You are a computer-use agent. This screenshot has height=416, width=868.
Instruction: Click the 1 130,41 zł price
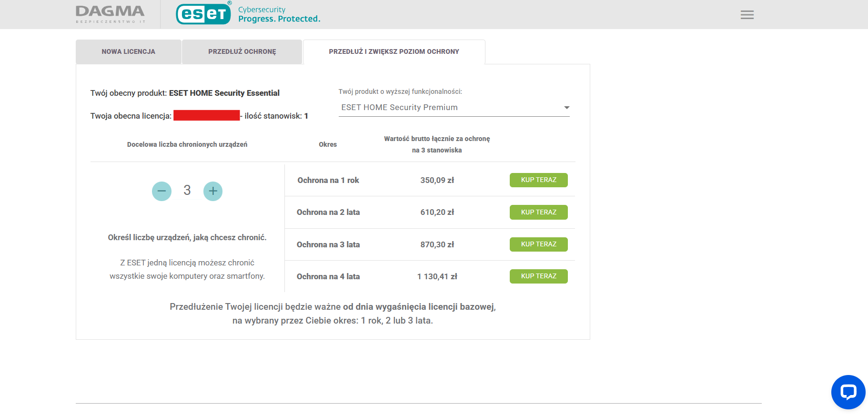437,276
